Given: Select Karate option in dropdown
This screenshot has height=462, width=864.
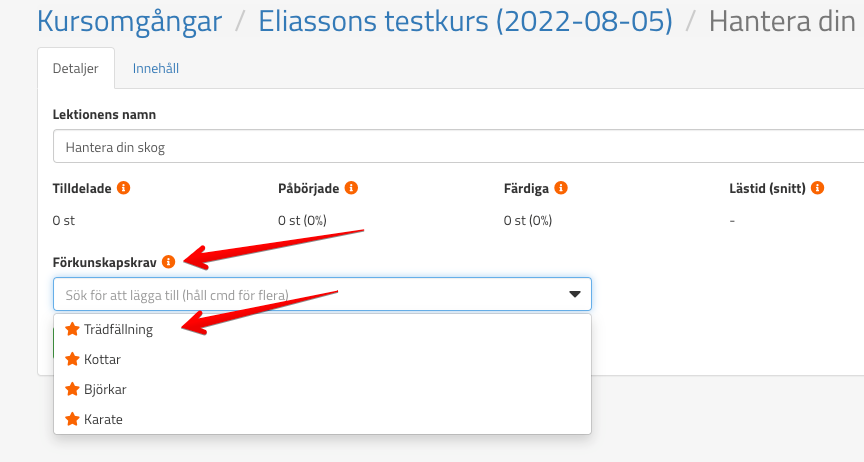Looking at the screenshot, I should point(104,419).
